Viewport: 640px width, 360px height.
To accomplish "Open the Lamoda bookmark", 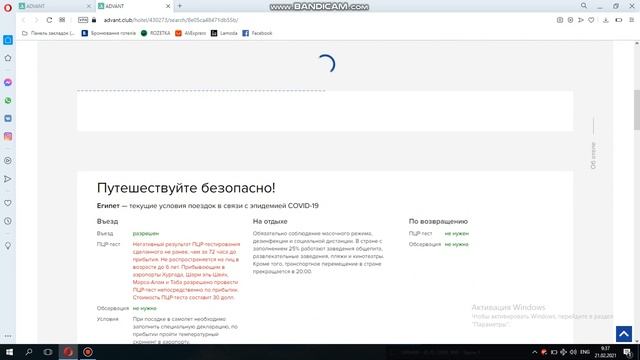I will (224, 33).
